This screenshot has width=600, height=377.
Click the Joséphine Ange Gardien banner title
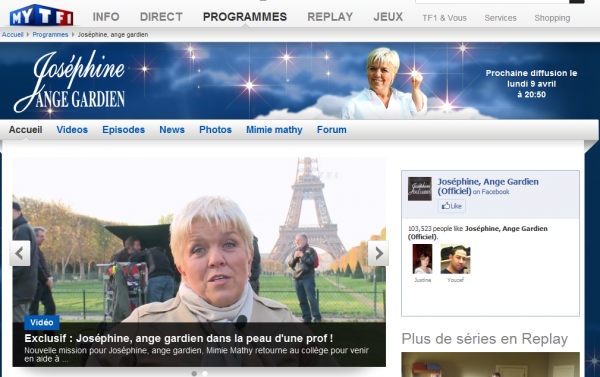(x=70, y=82)
